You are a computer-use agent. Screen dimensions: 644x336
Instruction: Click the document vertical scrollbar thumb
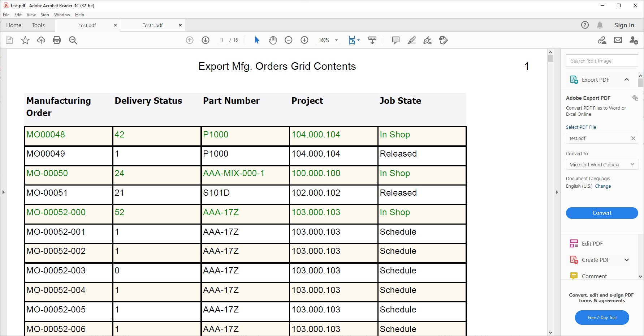click(x=550, y=59)
